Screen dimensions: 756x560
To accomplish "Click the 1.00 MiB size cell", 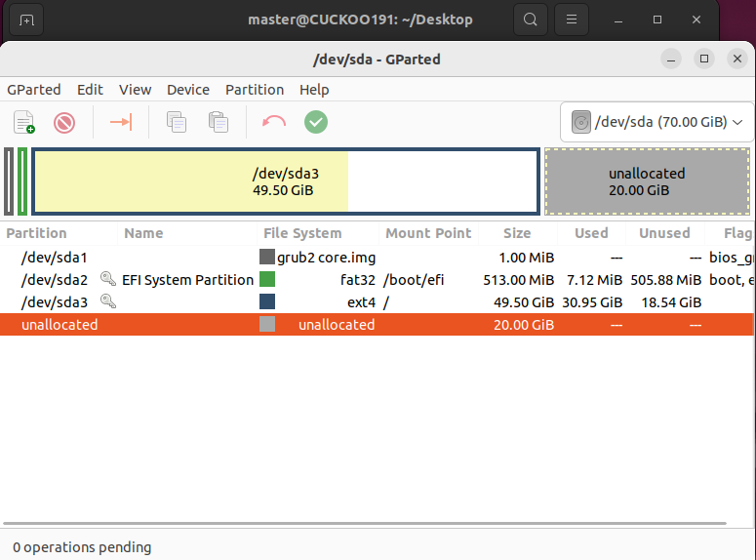I will coord(527,258).
